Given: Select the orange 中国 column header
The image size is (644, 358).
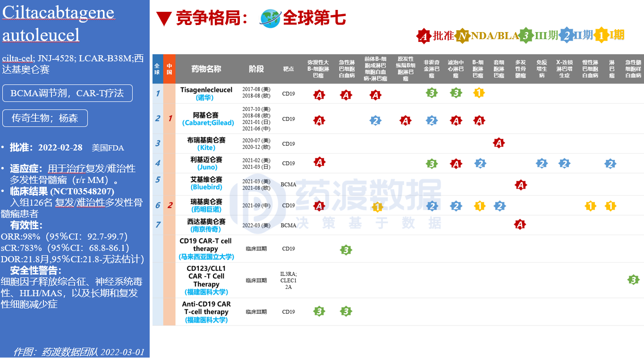Looking at the screenshot, I should (169, 69).
